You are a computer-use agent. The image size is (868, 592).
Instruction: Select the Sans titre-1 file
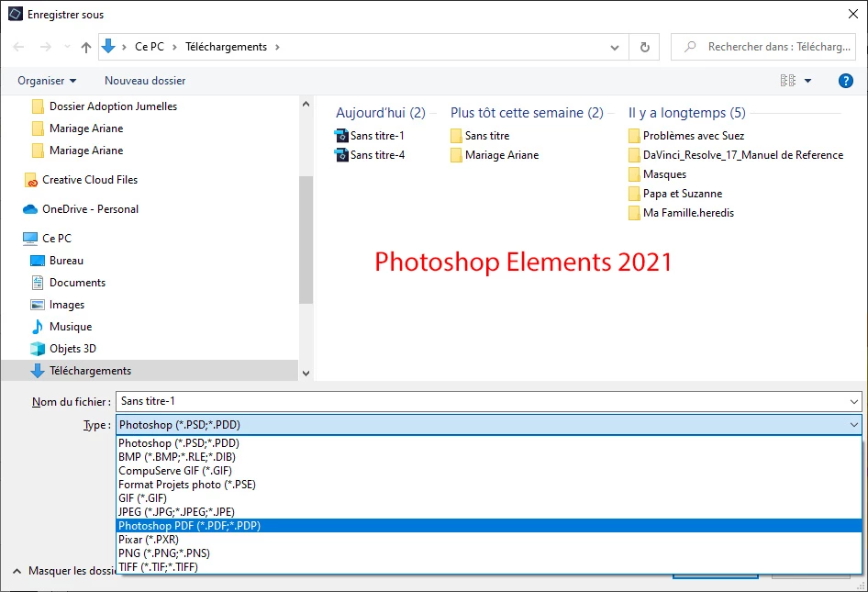tap(370, 136)
